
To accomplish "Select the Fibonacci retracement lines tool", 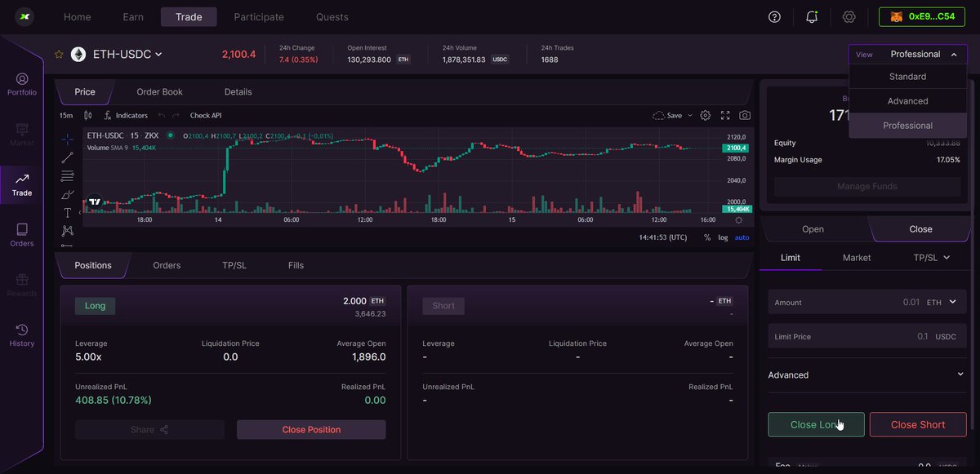I will point(67,176).
